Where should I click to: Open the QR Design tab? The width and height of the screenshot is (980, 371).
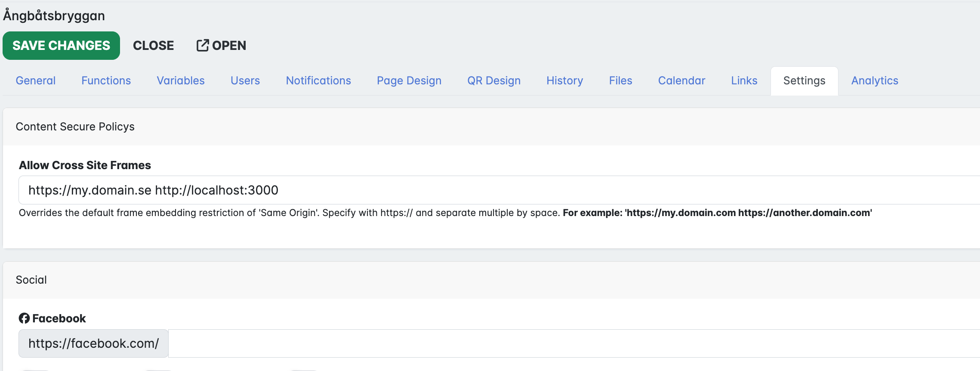tap(494, 81)
